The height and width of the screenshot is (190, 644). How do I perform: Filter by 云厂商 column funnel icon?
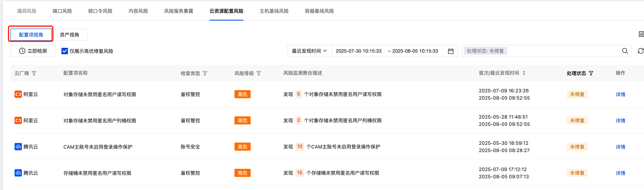(34, 73)
